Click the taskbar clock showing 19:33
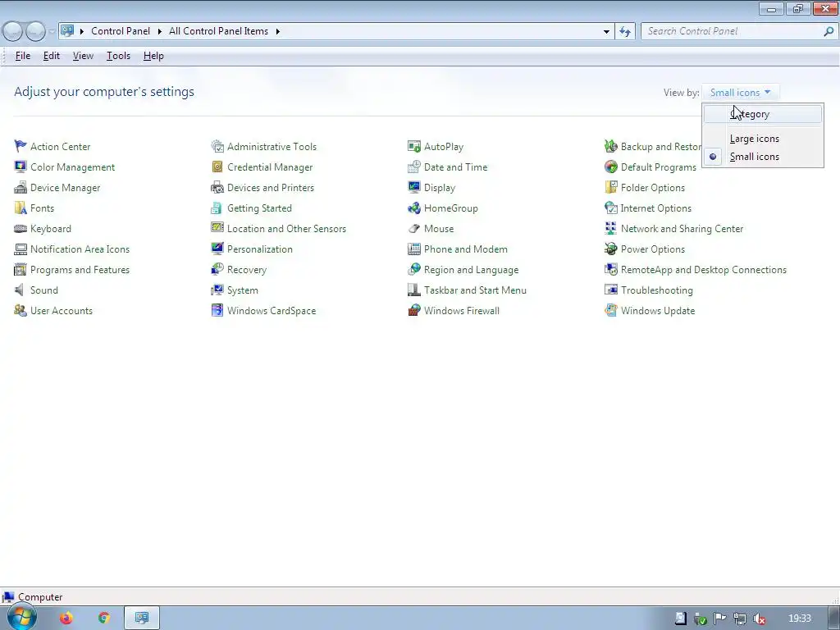 [x=799, y=619]
